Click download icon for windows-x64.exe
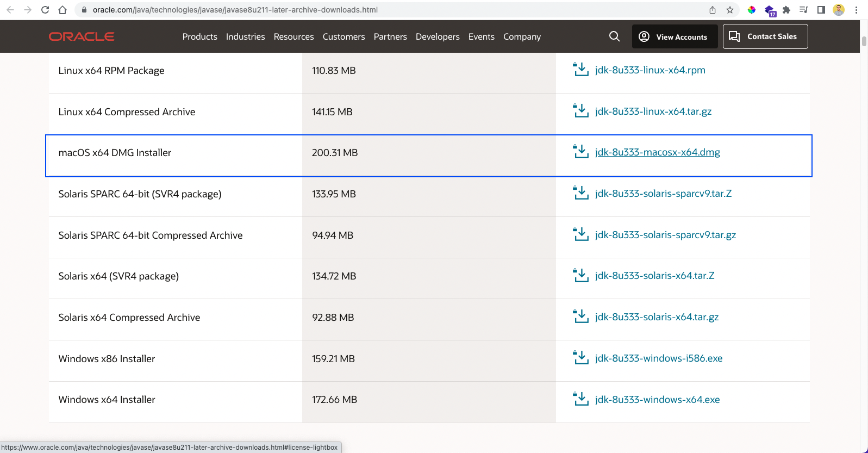868x453 pixels. 581,399
